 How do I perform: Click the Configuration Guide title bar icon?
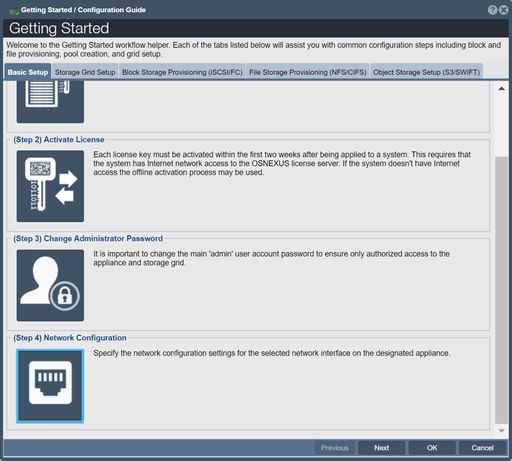point(14,11)
